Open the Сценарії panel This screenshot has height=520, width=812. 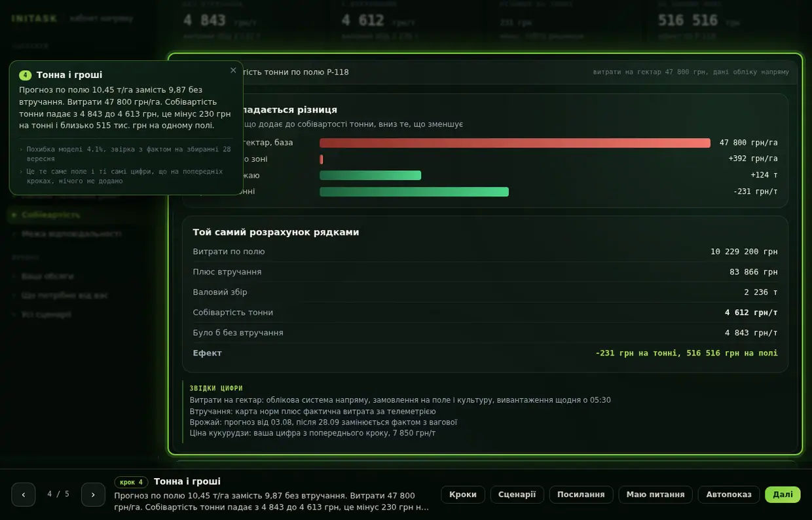coord(517,494)
